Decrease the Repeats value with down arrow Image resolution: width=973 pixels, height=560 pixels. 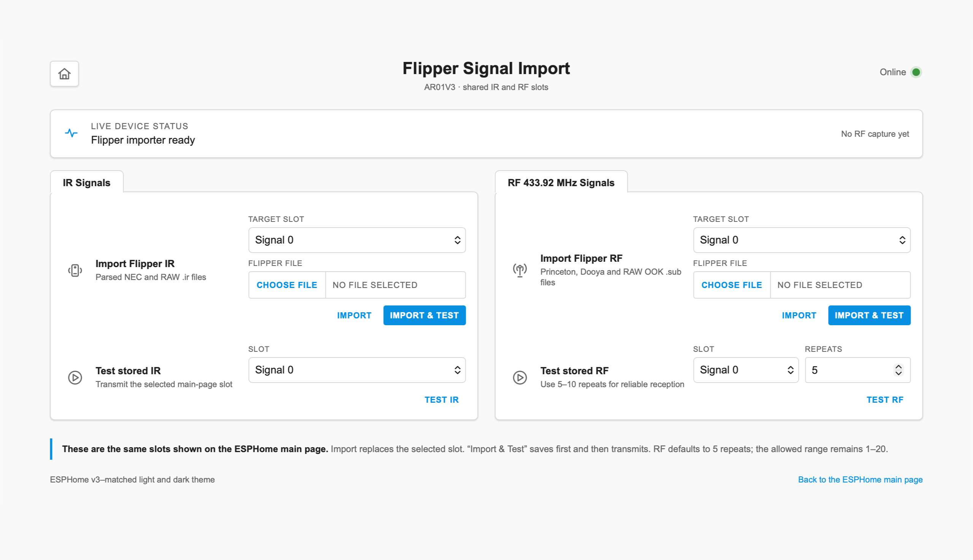click(x=898, y=373)
